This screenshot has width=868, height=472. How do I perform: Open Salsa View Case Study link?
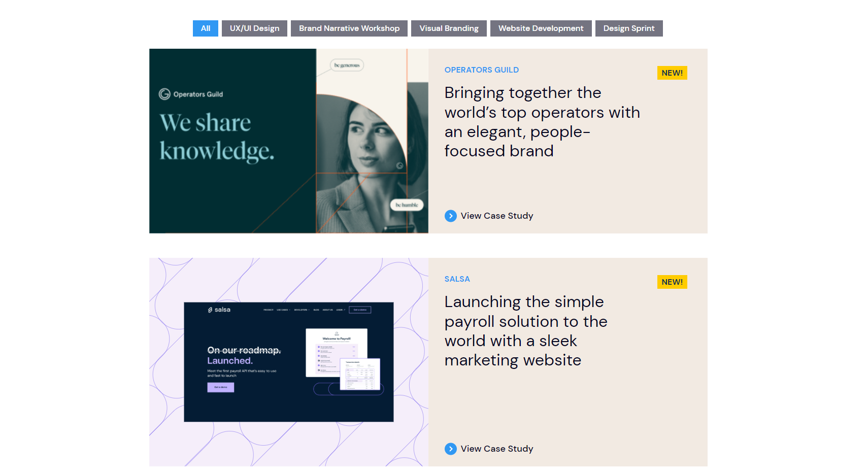[x=497, y=449]
